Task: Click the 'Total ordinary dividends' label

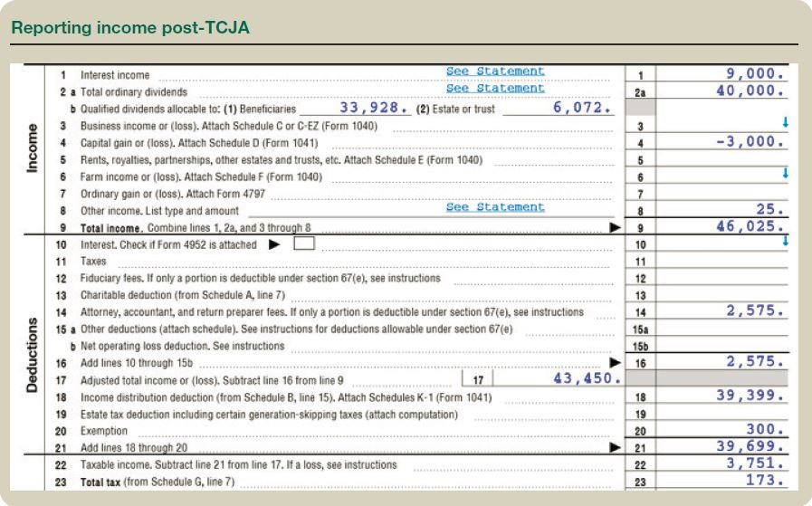Action: pyautogui.click(x=134, y=92)
